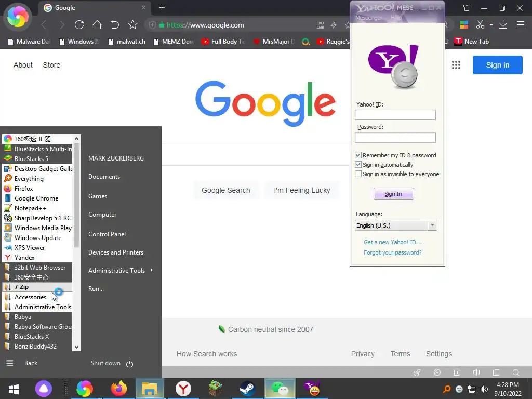Open File Explorer on the taskbar
The image size is (532, 399).
coord(150,389)
